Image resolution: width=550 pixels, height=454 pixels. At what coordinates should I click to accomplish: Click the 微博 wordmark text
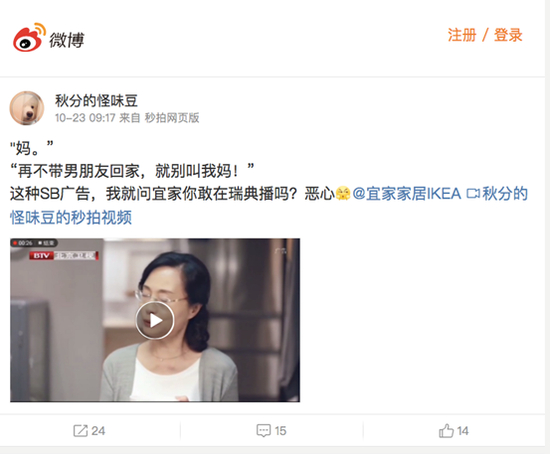pos(67,40)
